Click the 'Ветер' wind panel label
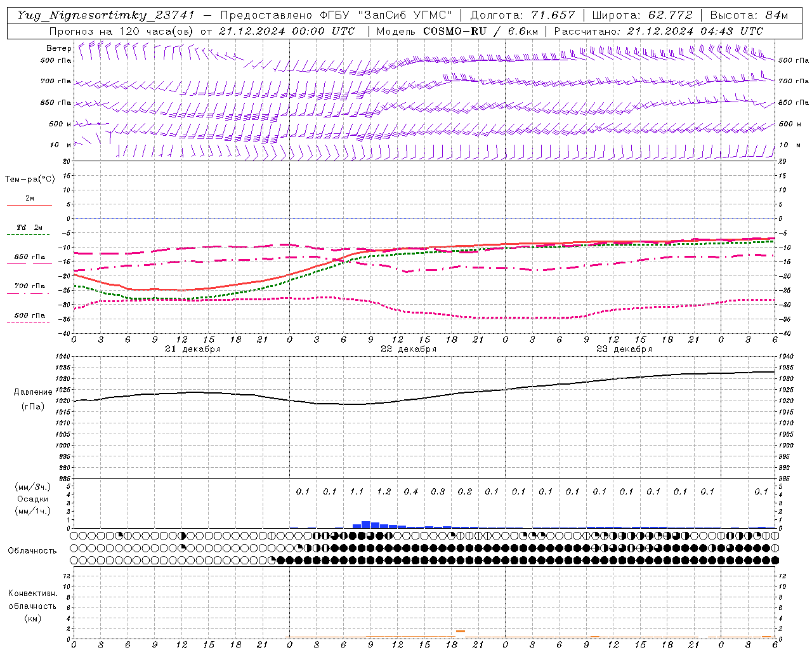The width and height of the screenshot is (812, 650). (x=58, y=48)
